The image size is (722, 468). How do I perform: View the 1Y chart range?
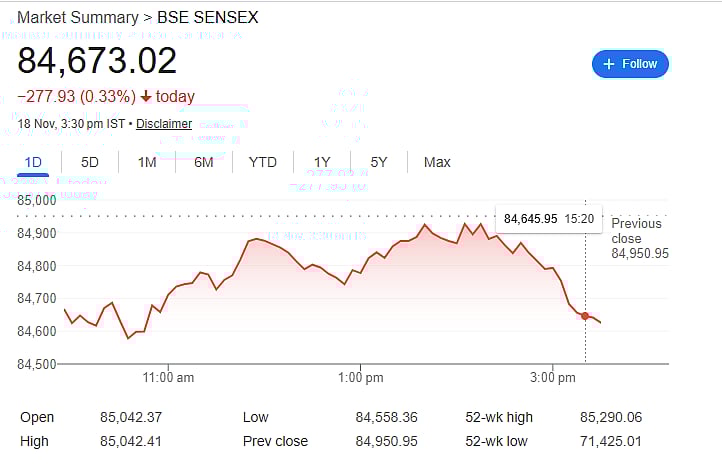[322, 162]
